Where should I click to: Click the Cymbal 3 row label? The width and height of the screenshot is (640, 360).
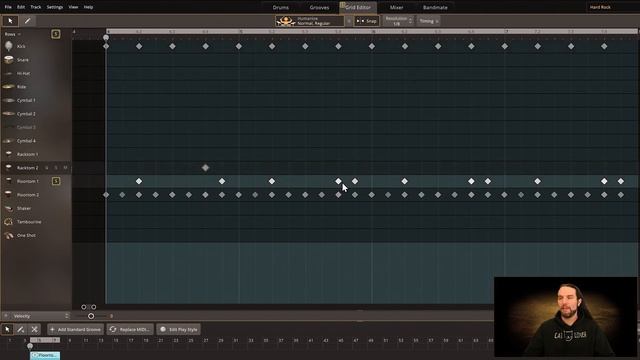[26, 127]
